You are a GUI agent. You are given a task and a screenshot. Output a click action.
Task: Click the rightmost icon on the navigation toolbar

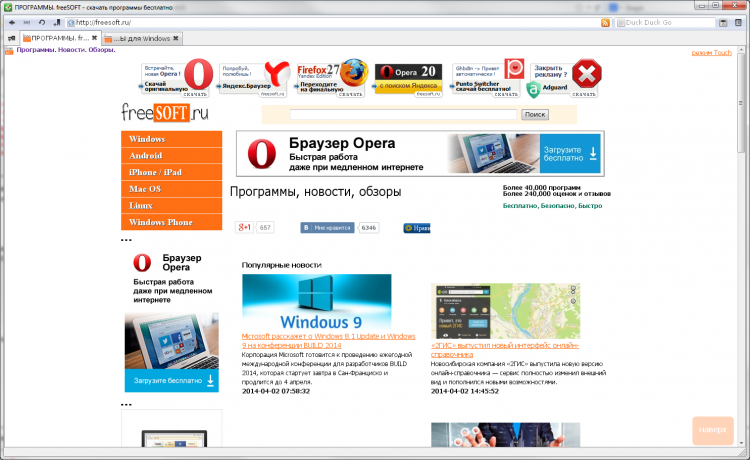pyautogui.click(x=739, y=22)
